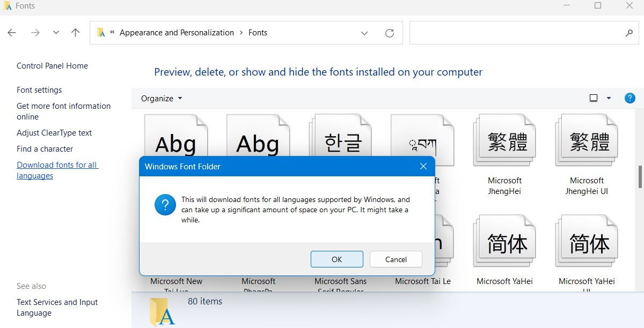Open the Help question mark button

(630, 98)
